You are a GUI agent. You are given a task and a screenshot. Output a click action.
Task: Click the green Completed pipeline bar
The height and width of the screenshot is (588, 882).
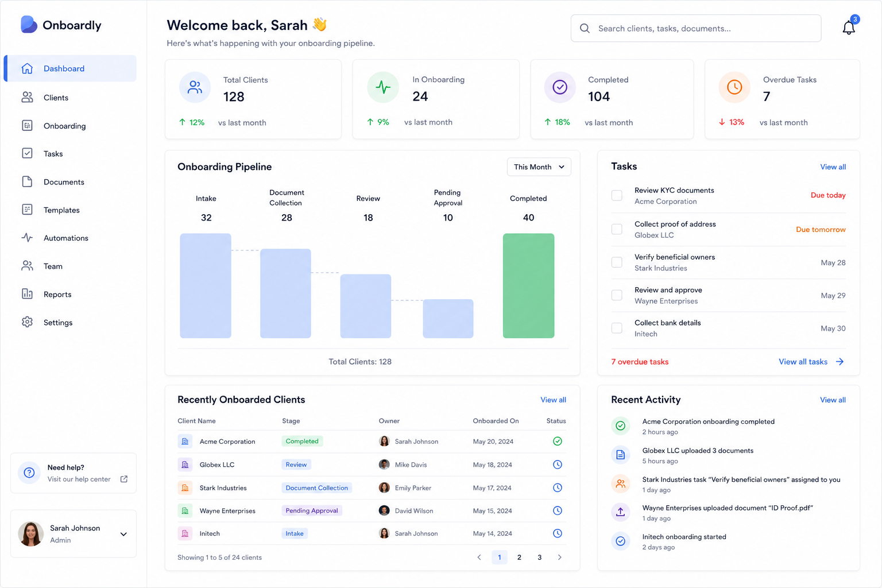tap(529, 286)
